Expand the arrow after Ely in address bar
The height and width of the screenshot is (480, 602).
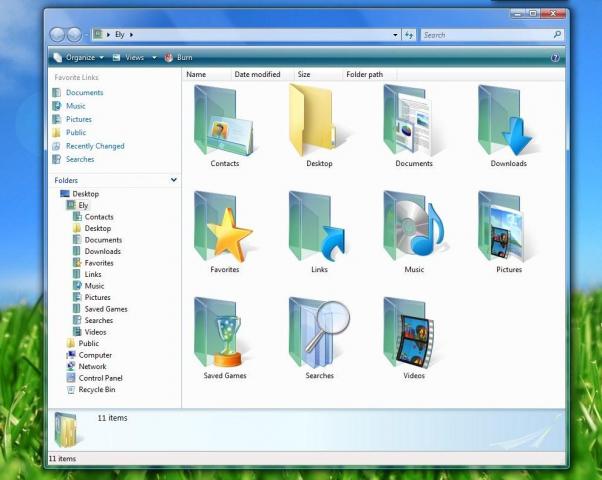131,35
